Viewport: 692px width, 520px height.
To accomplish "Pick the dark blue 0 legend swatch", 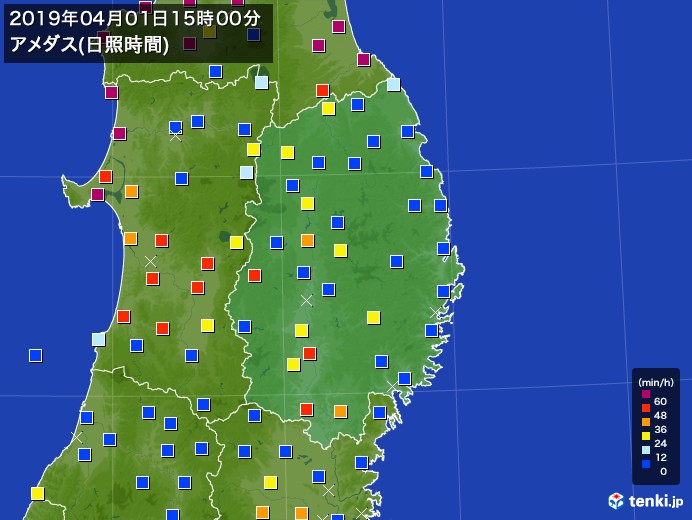I will click(646, 464).
